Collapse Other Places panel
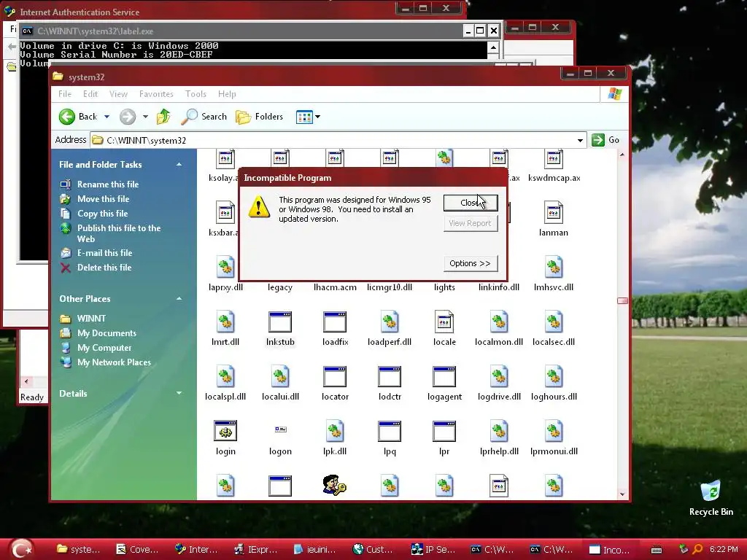The width and height of the screenshot is (747, 560). (x=179, y=298)
